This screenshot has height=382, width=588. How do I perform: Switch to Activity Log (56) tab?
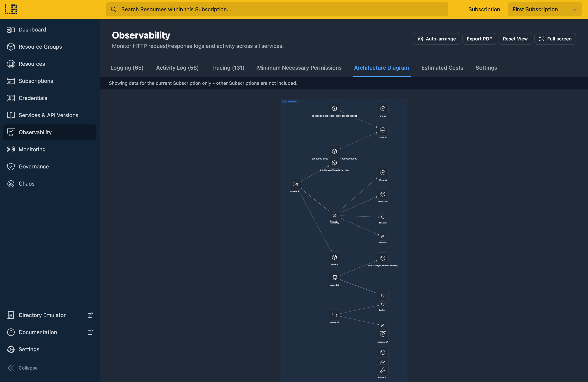point(177,68)
